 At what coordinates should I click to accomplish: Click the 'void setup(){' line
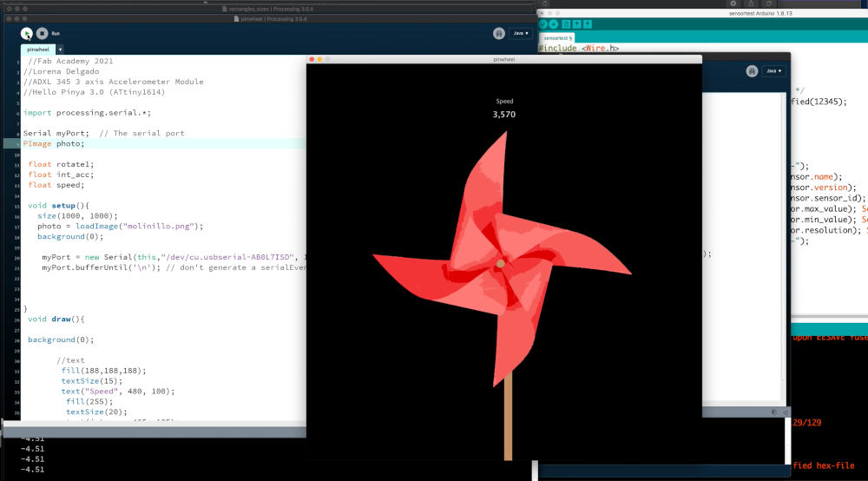[x=58, y=206]
